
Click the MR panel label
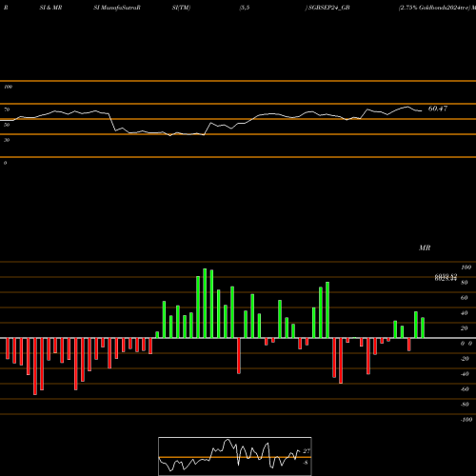point(425,248)
